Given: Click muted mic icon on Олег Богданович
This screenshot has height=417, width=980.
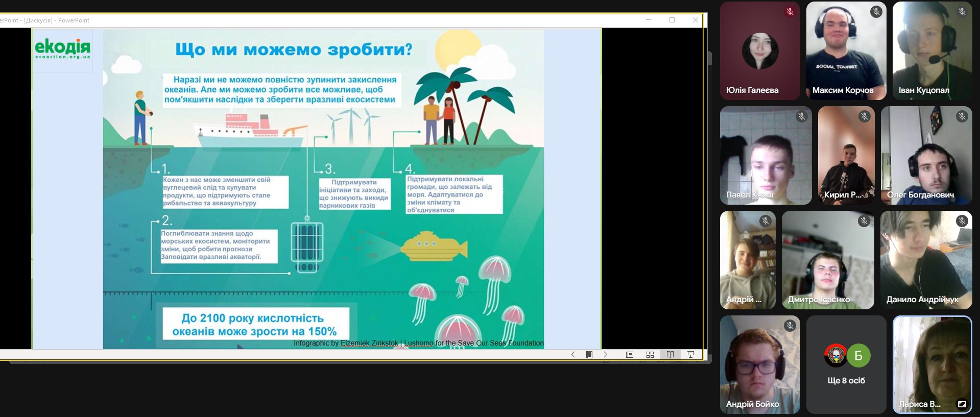Looking at the screenshot, I should [962, 116].
